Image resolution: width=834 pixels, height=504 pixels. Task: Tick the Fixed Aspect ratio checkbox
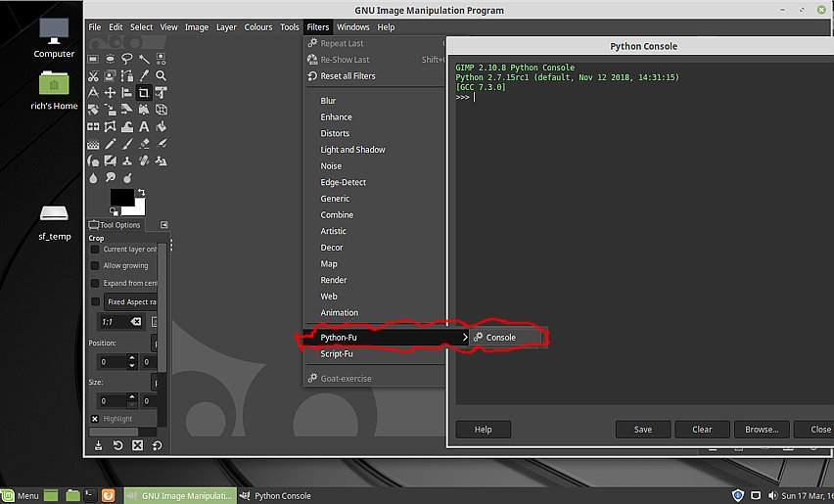[x=95, y=301]
